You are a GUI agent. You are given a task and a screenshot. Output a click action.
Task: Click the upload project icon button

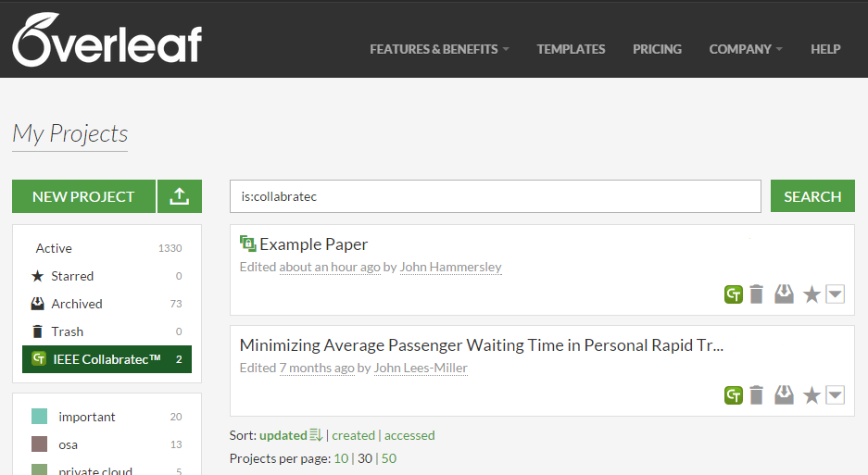point(180,196)
